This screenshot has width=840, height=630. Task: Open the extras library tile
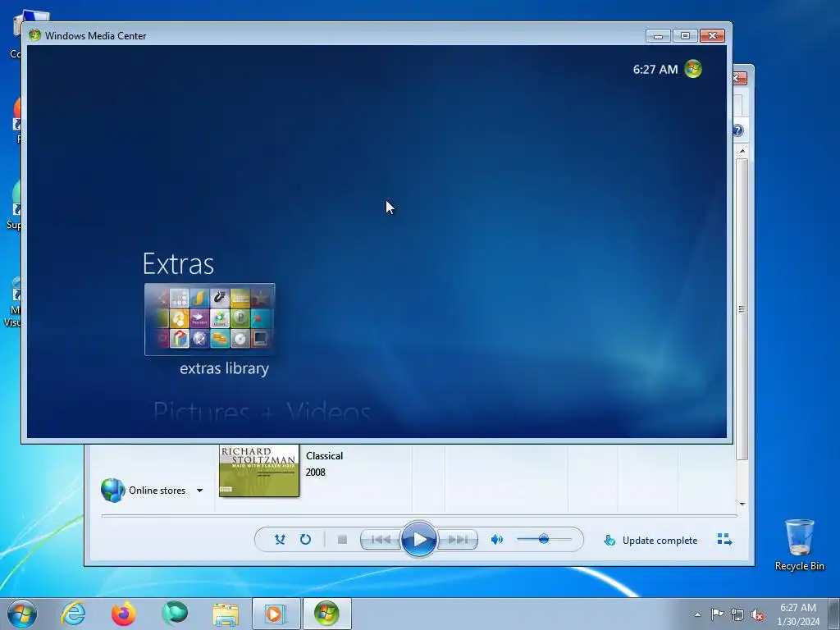coord(209,319)
